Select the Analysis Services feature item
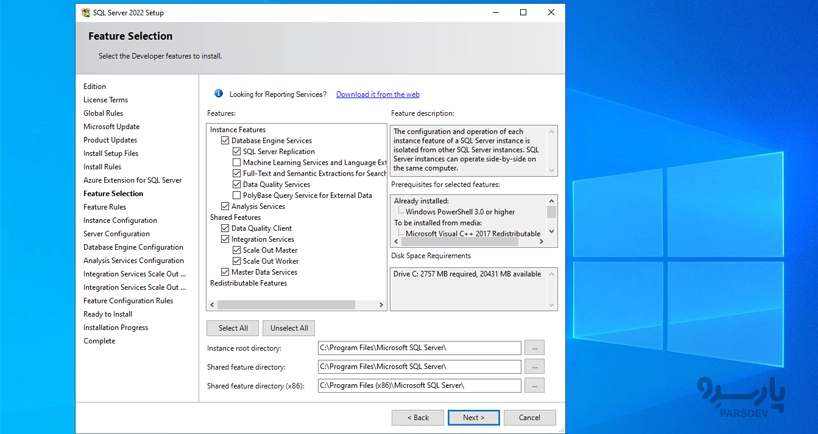Viewport: 818px width, 434px height. tap(258, 207)
